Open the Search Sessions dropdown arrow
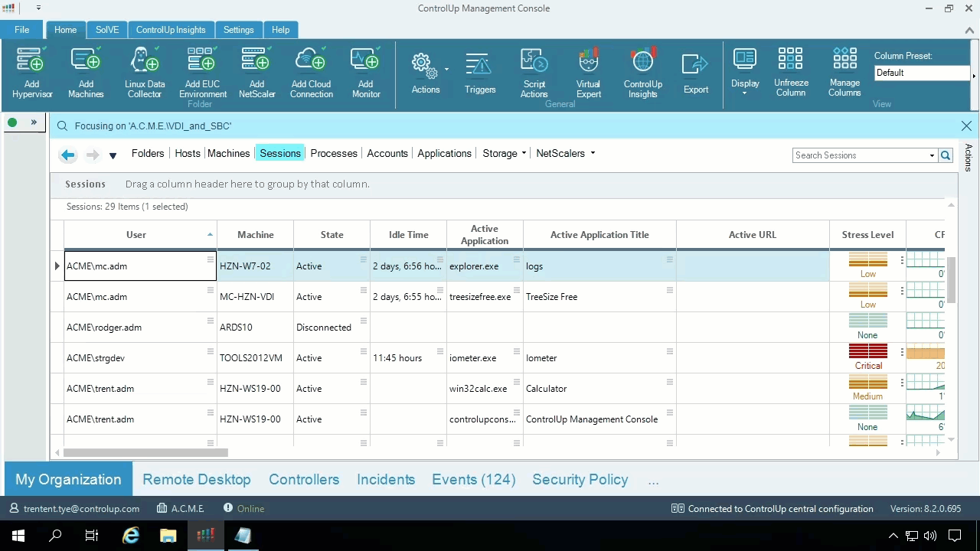This screenshot has width=980, height=551. coord(932,155)
